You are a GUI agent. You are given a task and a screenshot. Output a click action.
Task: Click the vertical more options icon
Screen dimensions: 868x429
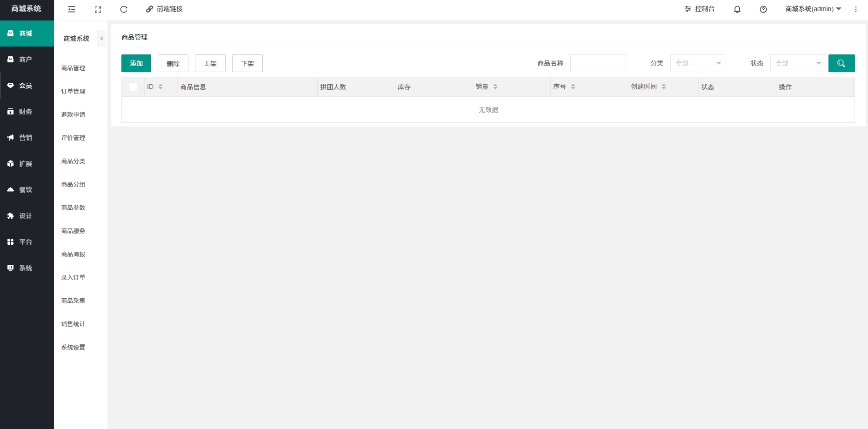pyautogui.click(x=856, y=9)
